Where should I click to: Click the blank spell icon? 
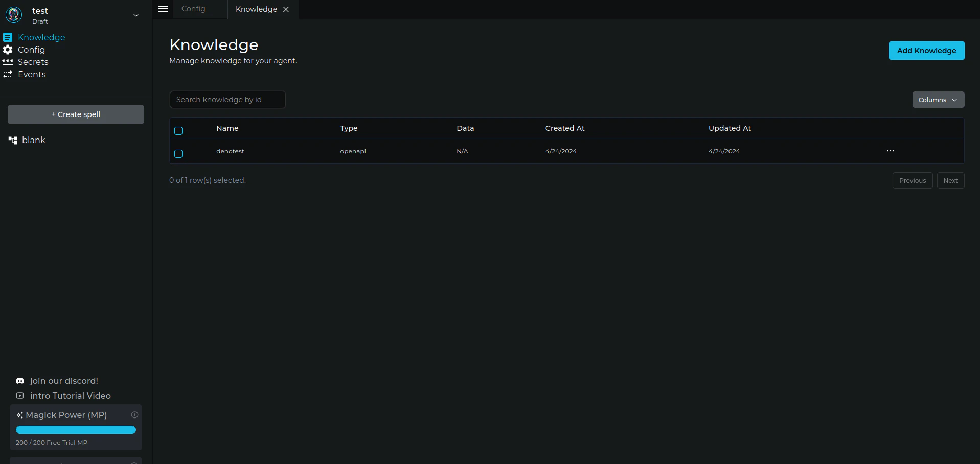(x=12, y=140)
